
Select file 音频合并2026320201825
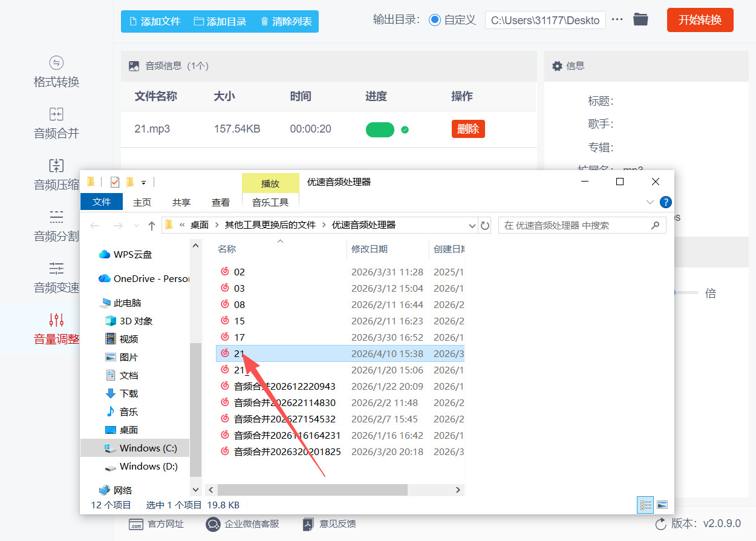[x=287, y=452]
